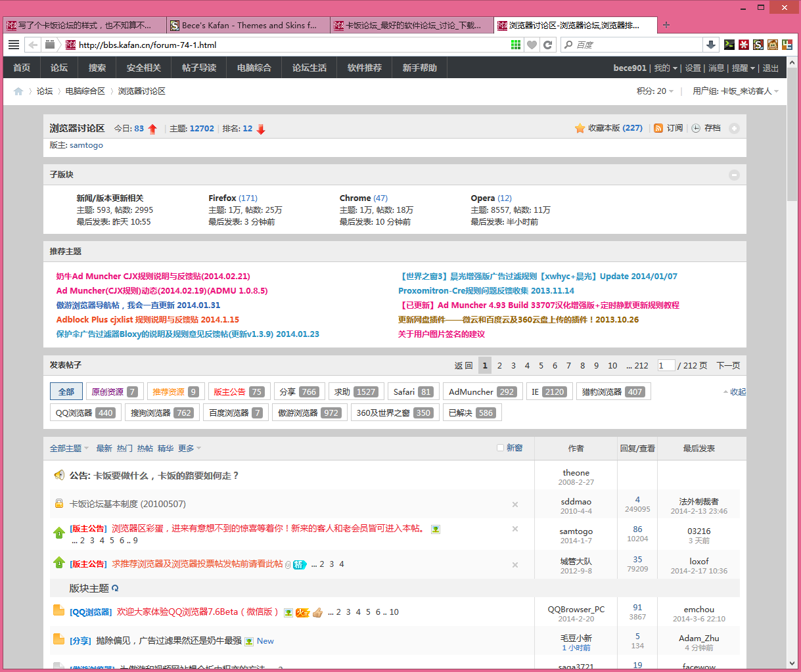Collapse the 子版块 section
Image resolution: width=801 pixels, height=672 pixels.
coord(734,175)
